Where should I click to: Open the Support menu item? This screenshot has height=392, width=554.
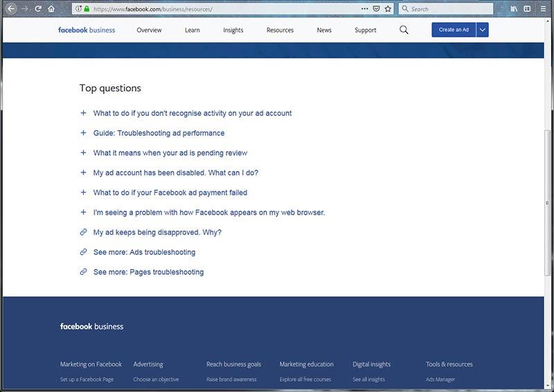(x=366, y=30)
